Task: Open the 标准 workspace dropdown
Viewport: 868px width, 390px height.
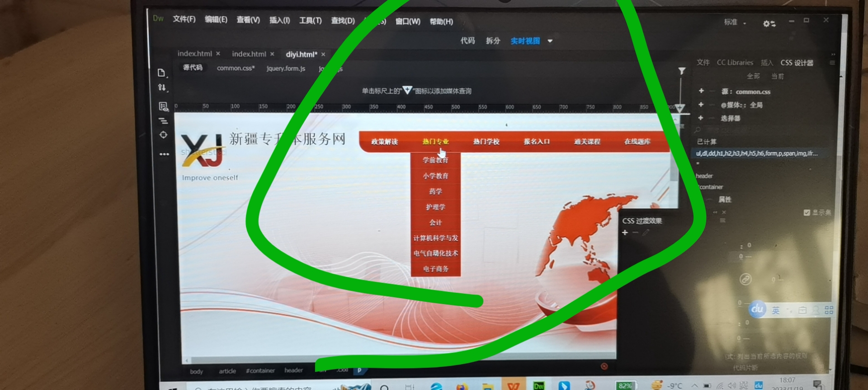Action: 735,22
